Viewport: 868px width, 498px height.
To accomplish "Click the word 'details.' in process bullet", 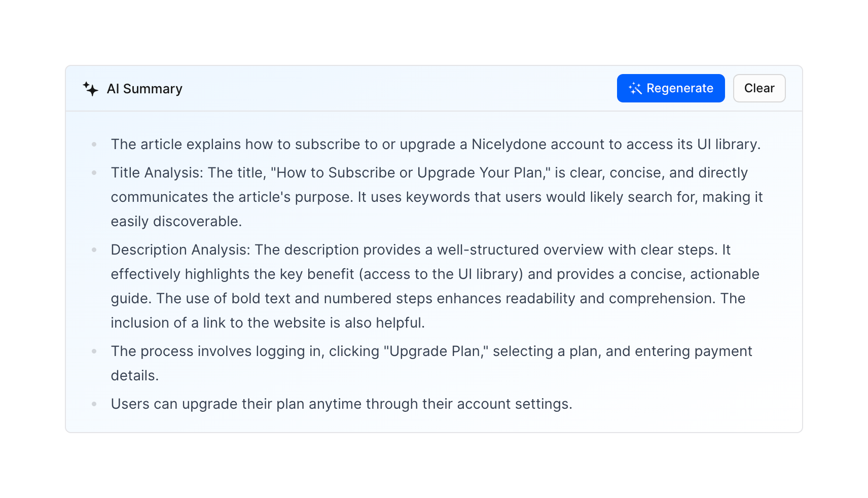I will 135,376.
